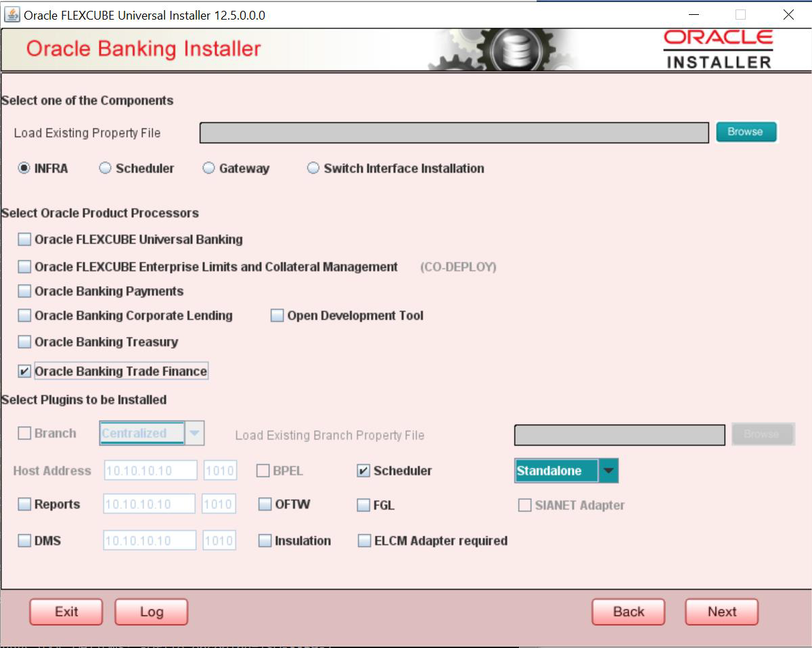This screenshot has width=812, height=648.
Task: Enable Oracle Banking Corporate Lending
Action: (24, 315)
